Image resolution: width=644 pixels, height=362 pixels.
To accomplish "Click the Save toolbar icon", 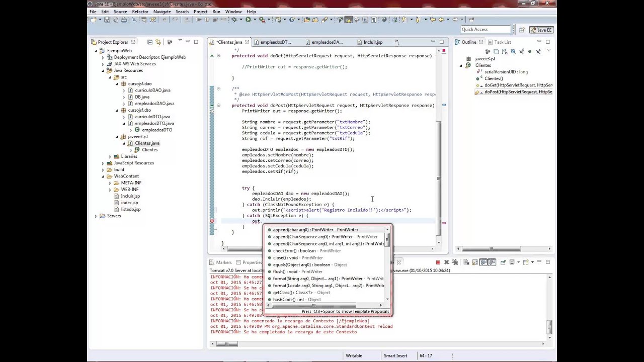I will [x=107, y=20].
